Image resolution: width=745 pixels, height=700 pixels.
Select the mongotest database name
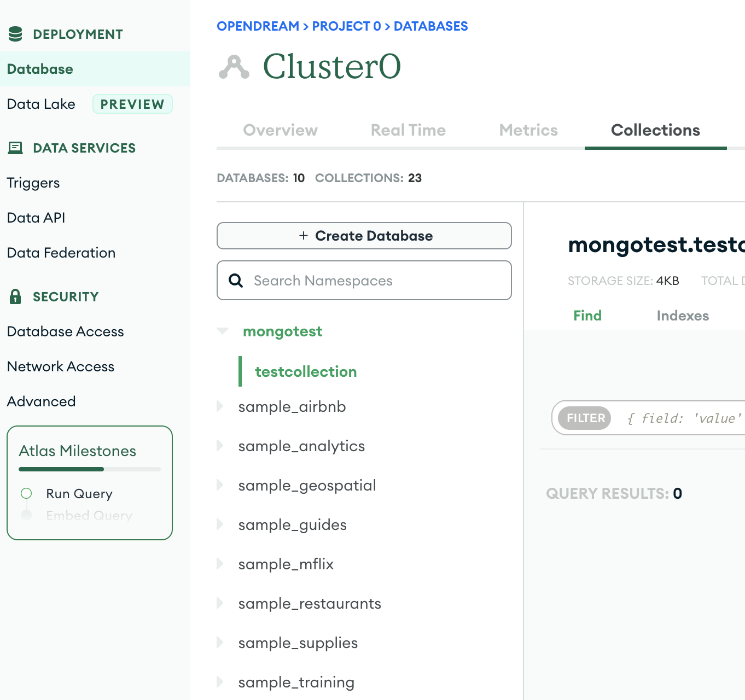point(283,331)
